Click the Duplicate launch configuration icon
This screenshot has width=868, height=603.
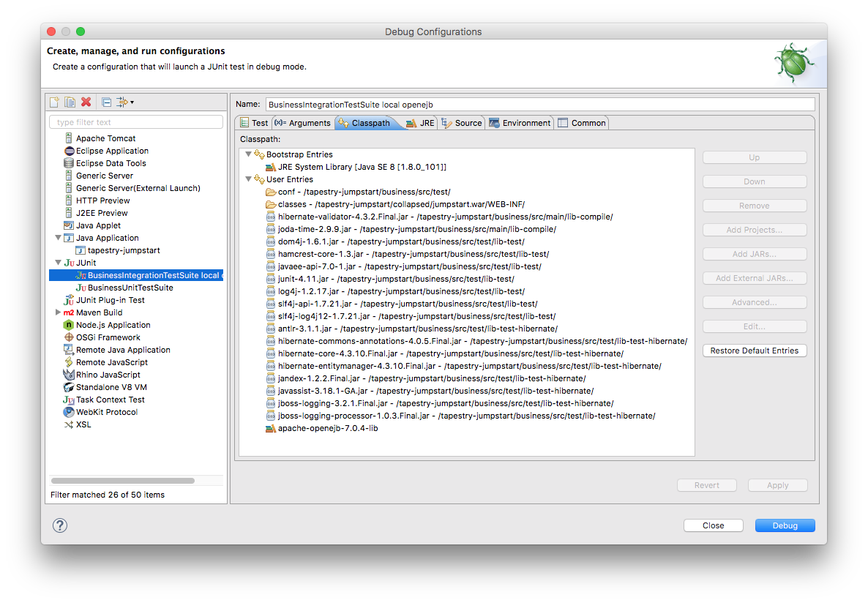pos(70,102)
